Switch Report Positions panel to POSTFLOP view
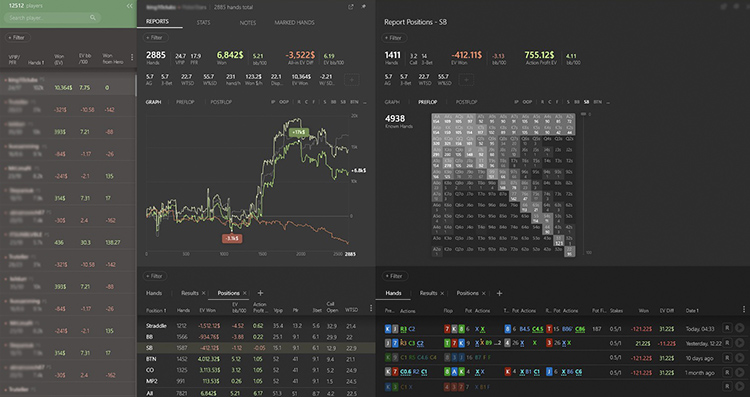This screenshot has height=397, width=750. pyautogui.click(x=466, y=102)
